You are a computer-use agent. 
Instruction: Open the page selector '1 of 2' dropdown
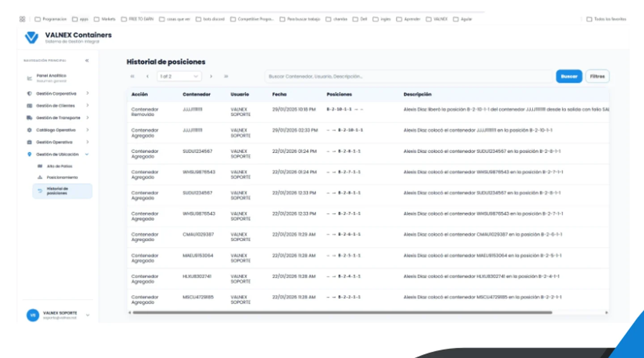click(x=179, y=77)
